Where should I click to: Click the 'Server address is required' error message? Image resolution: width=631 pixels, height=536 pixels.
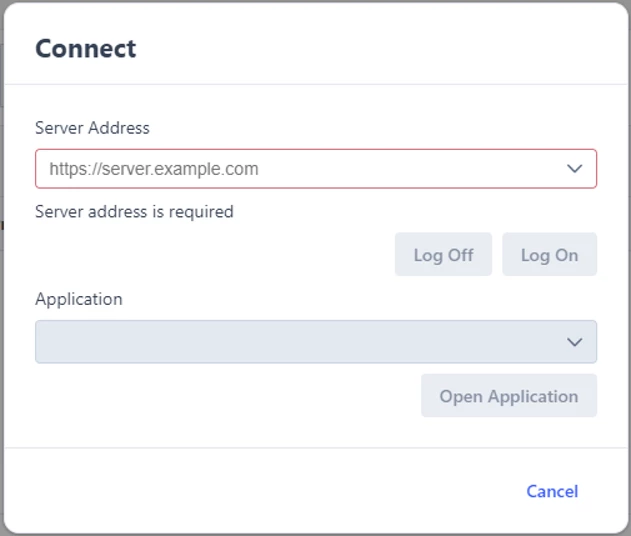pyautogui.click(x=134, y=212)
